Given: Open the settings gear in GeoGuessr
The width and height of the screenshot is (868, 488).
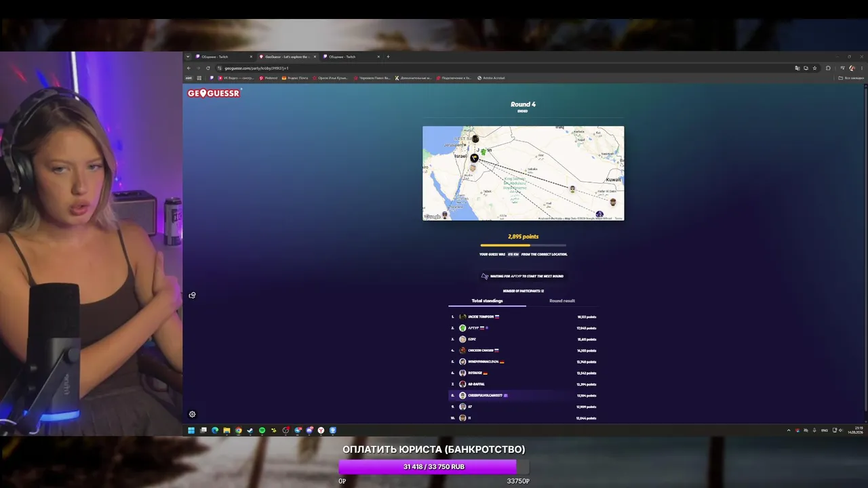Looking at the screenshot, I should 192,414.
